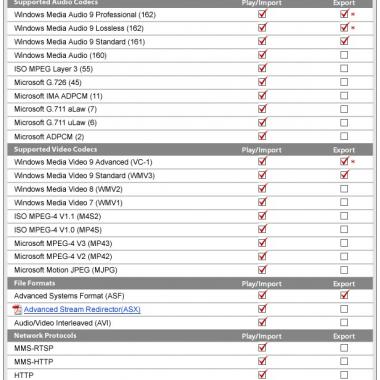Open the Advanced Stream Redirector(ASX) link

pyautogui.click(x=82, y=309)
